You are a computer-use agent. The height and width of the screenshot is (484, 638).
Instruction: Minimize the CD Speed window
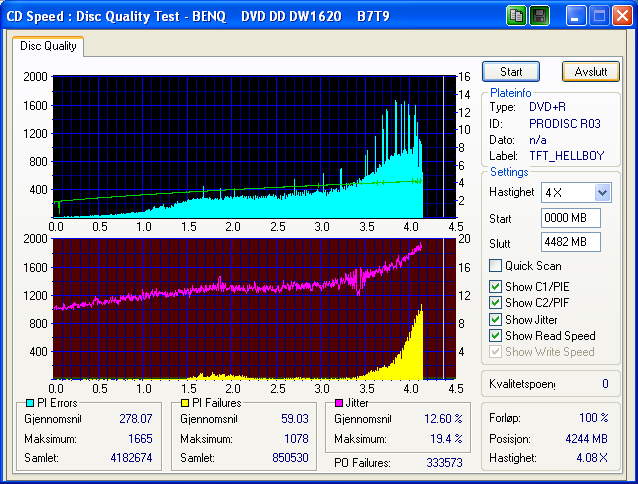pyautogui.click(x=575, y=16)
